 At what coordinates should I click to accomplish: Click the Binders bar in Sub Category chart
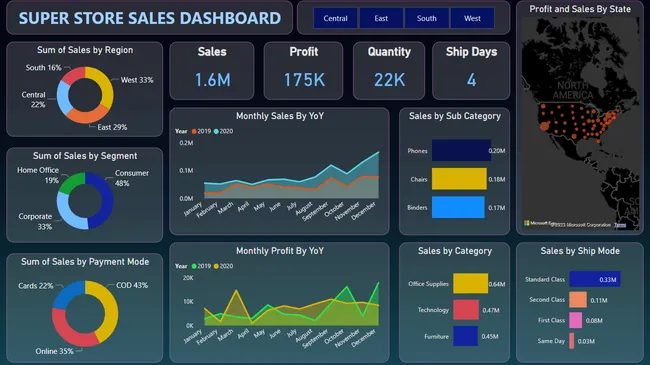pos(458,207)
